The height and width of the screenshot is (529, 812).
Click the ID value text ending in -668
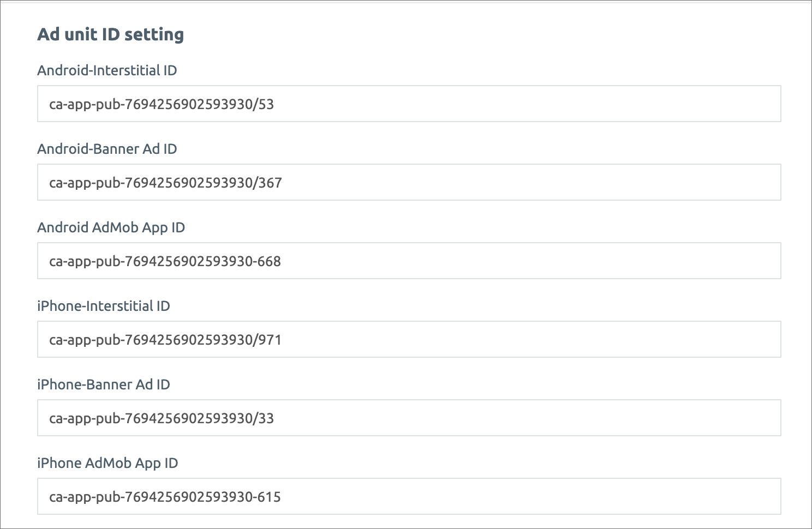point(165,261)
